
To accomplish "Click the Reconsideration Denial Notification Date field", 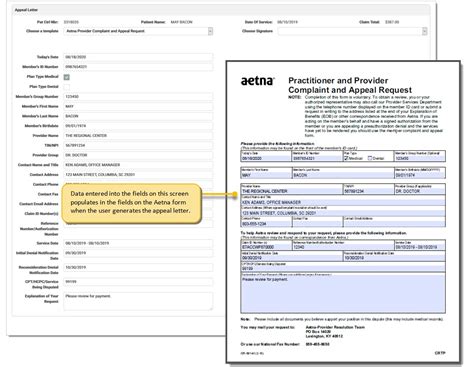I will point(138,268).
